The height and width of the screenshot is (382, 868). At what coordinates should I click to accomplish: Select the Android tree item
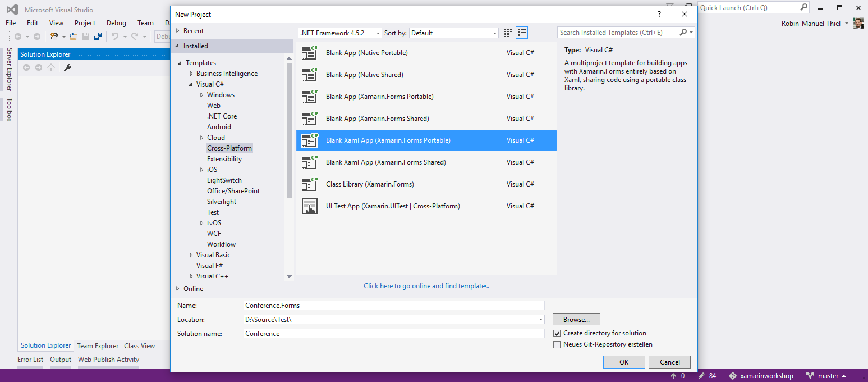[219, 127]
